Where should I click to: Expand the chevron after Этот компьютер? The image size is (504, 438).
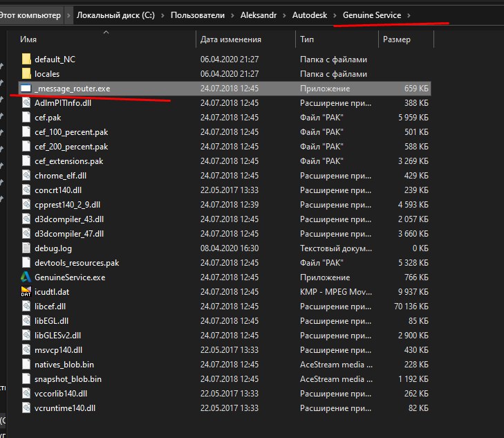tap(68, 15)
